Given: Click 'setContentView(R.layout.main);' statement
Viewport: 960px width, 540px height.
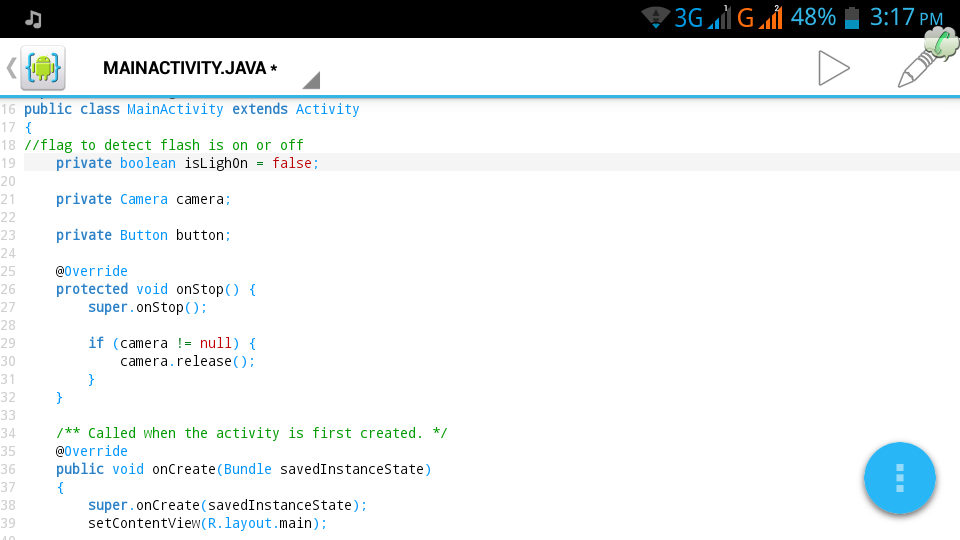Looking at the screenshot, I should [x=208, y=523].
